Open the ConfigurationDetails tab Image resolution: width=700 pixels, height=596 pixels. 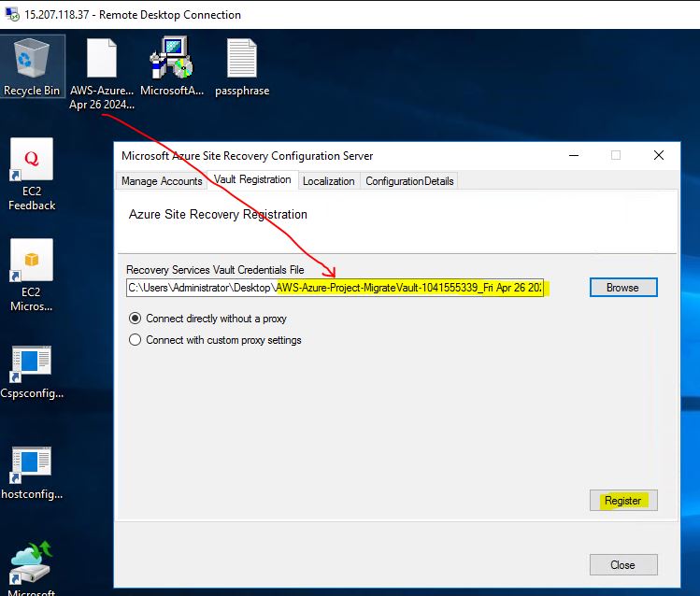pos(409,181)
